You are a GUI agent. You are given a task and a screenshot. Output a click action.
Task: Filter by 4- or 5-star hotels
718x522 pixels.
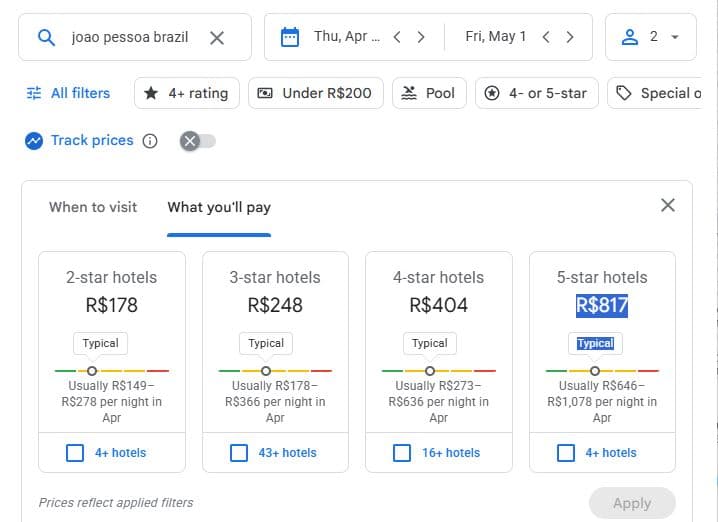(x=536, y=93)
